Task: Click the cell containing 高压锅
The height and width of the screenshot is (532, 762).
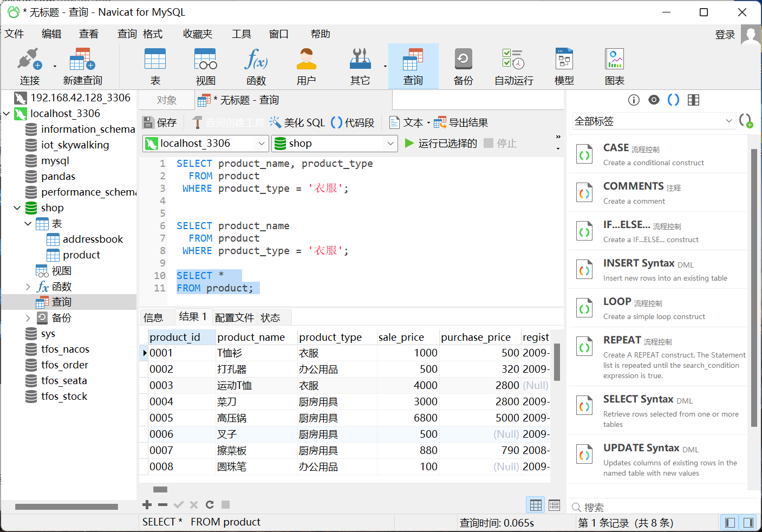Action: pos(256,418)
